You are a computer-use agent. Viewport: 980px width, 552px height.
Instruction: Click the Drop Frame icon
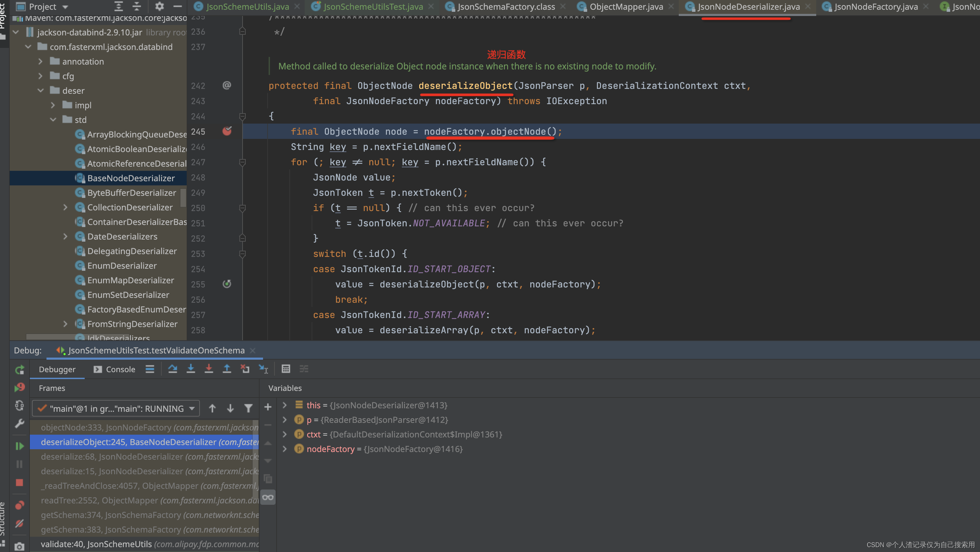pyautogui.click(x=245, y=369)
